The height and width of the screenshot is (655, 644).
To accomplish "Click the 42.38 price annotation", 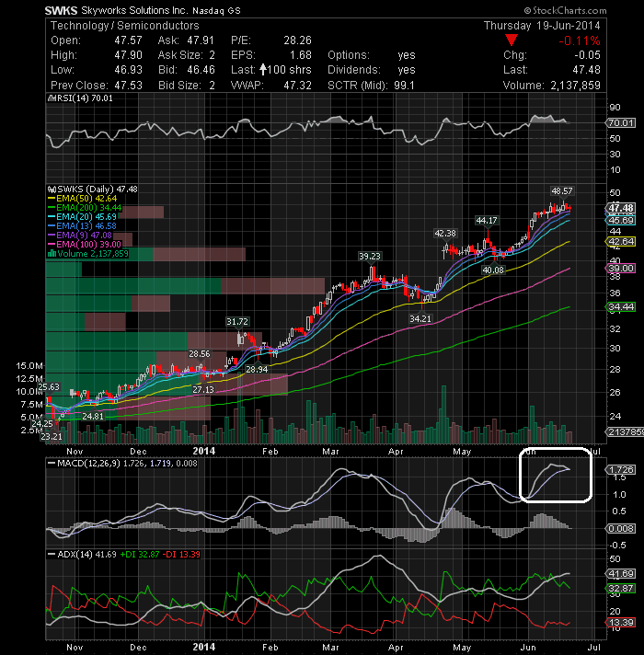I will [445, 233].
